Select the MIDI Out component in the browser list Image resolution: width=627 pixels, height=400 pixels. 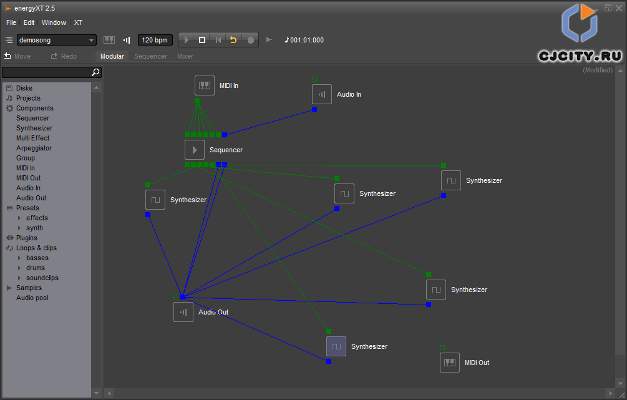coord(28,178)
